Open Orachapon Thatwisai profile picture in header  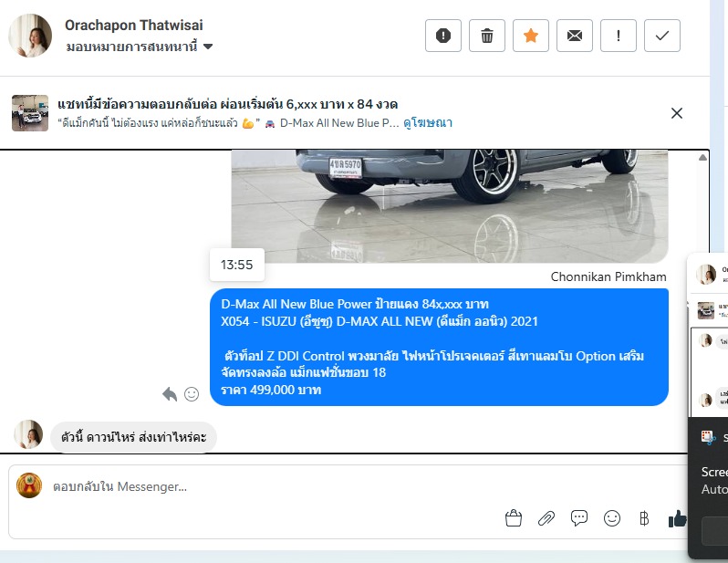pyautogui.click(x=30, y=36)
